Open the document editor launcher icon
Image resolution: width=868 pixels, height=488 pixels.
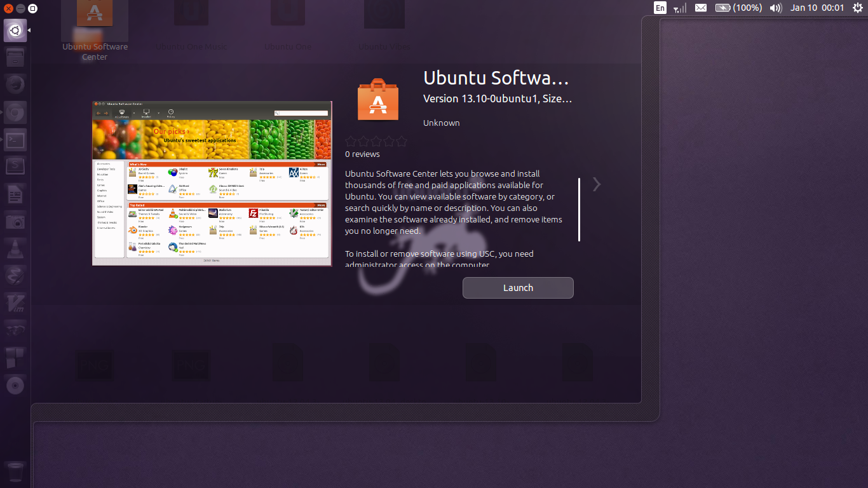pos(15,194)
